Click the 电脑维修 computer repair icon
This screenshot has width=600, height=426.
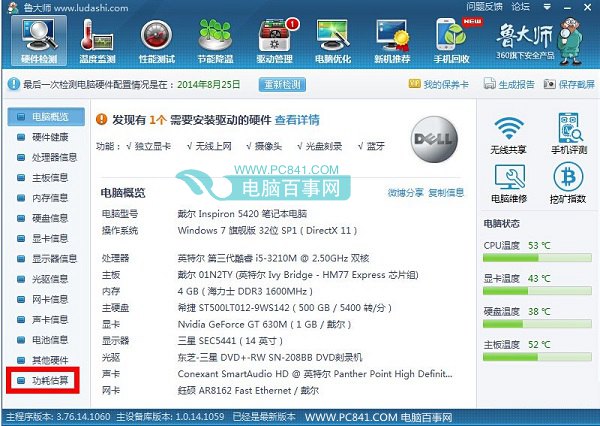coord(509,184)
